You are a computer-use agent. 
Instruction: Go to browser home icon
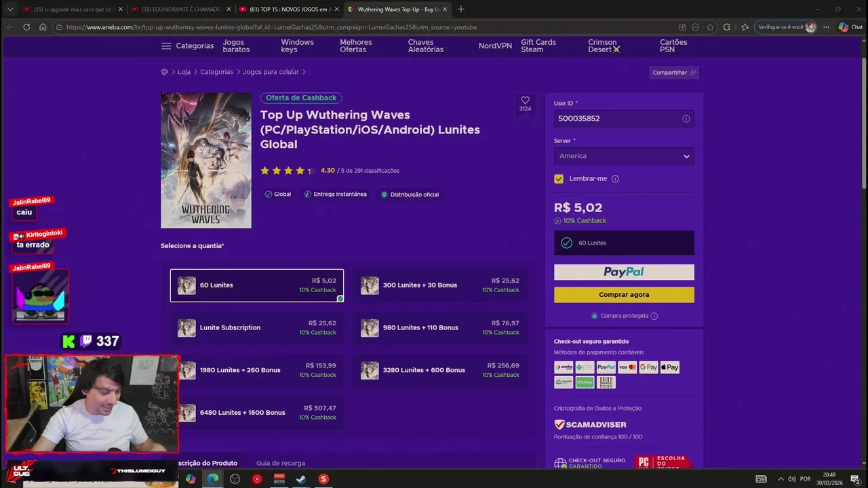[43, 27]
